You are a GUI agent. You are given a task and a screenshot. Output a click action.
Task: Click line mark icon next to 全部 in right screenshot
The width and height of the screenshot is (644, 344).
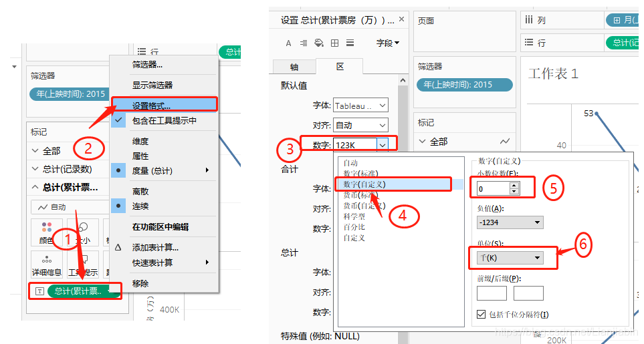pos(505,142)
